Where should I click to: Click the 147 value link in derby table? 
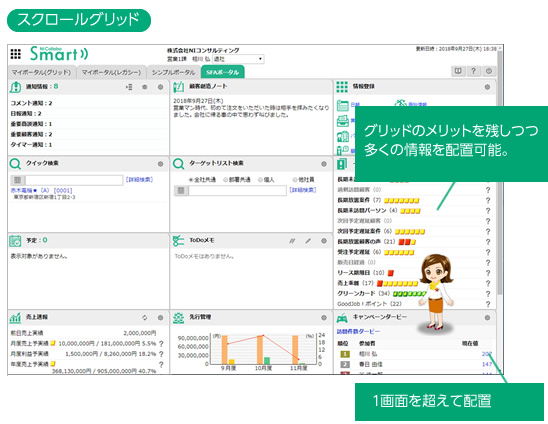click(x=487, y=364)
